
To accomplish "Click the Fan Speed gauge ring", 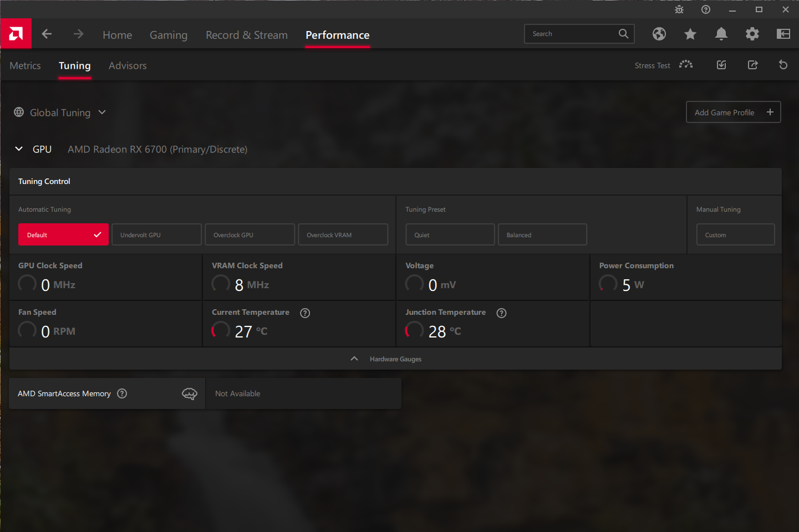I will pyautogui.click(x=27, y=330).
